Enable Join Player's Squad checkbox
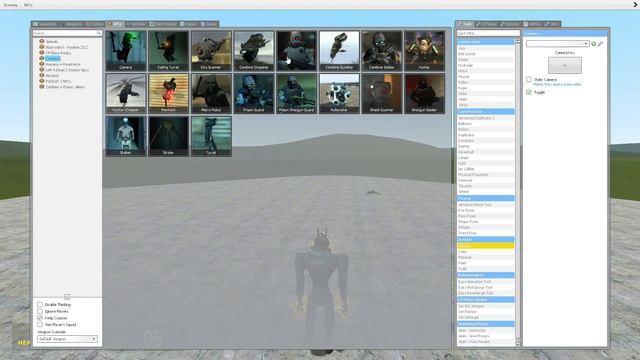The image size is (640, 360). pos(40,324)
